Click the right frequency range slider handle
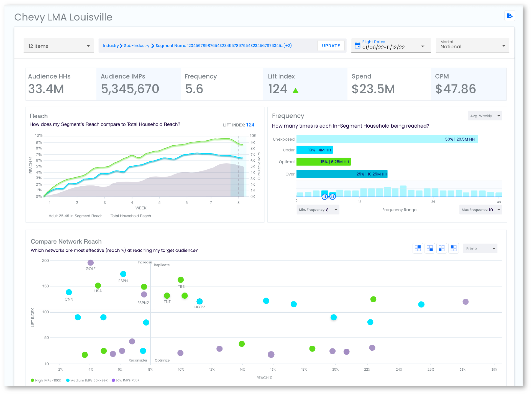Viewport: 532px width, 395px height. 332,197
